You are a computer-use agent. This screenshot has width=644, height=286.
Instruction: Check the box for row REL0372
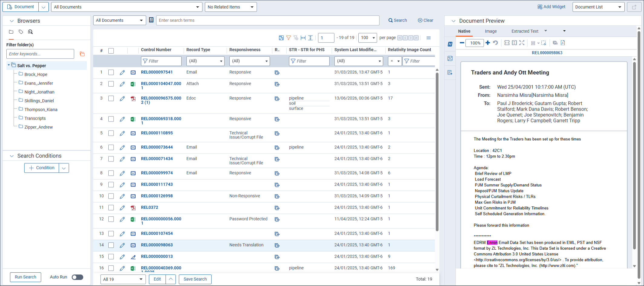[x=111, y=208]
